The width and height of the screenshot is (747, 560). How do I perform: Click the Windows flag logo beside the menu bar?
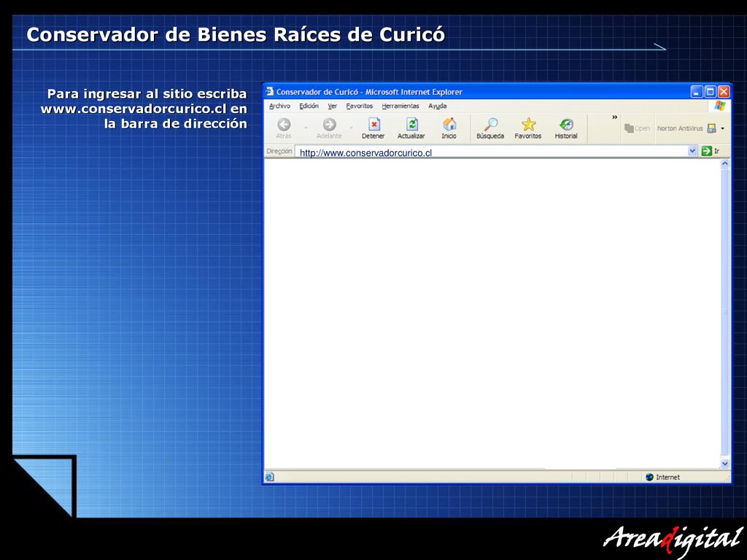click(720, 106)
